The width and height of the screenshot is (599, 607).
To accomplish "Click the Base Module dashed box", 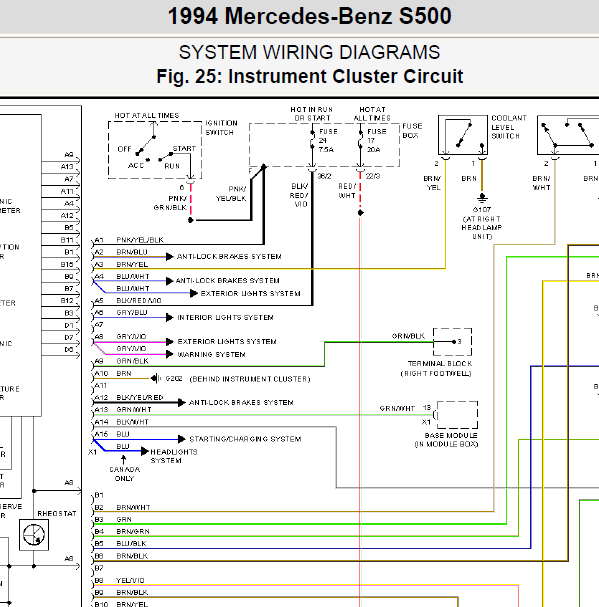I will [x=457, y=415].
